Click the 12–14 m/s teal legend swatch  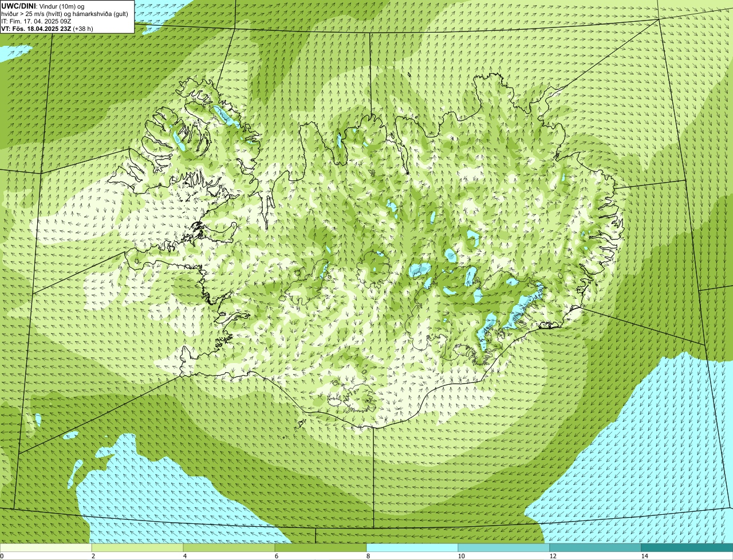pos(596,547)
